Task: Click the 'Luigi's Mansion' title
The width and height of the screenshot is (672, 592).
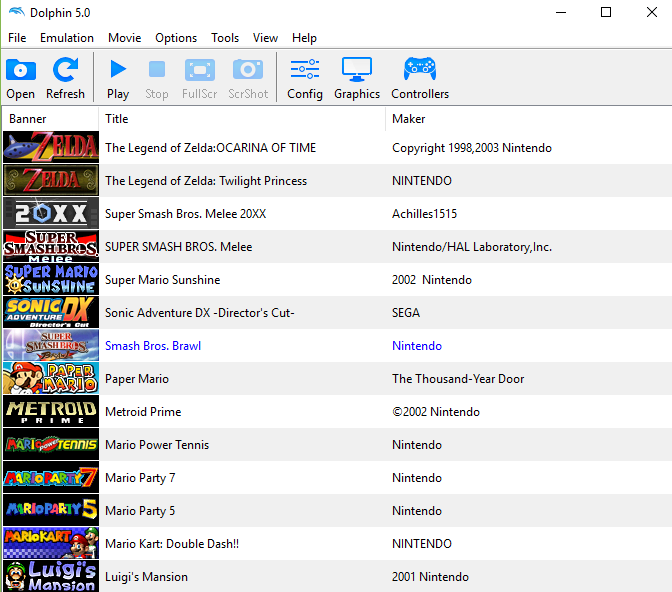Action: pyautogui.click(x=146, y=577)
